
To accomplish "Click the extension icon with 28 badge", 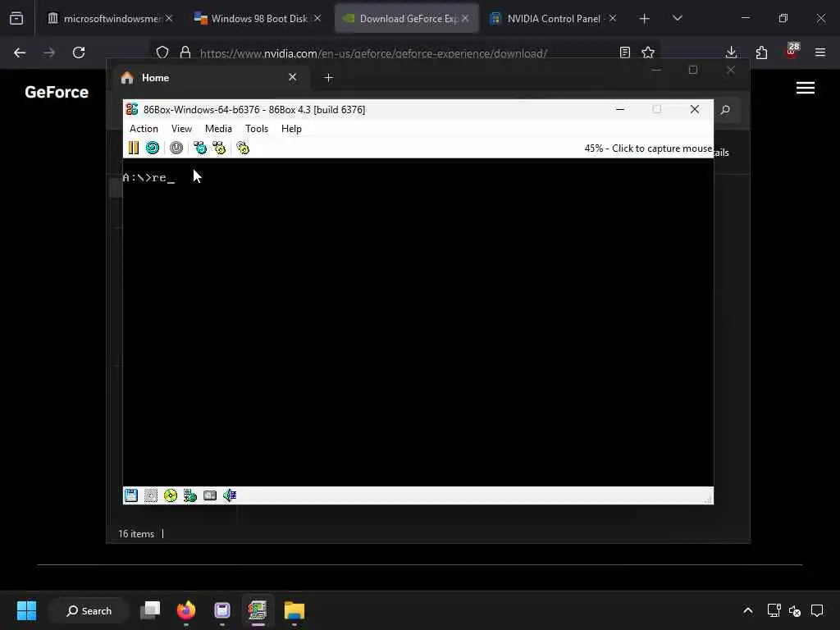I will [x=792, y=52].
